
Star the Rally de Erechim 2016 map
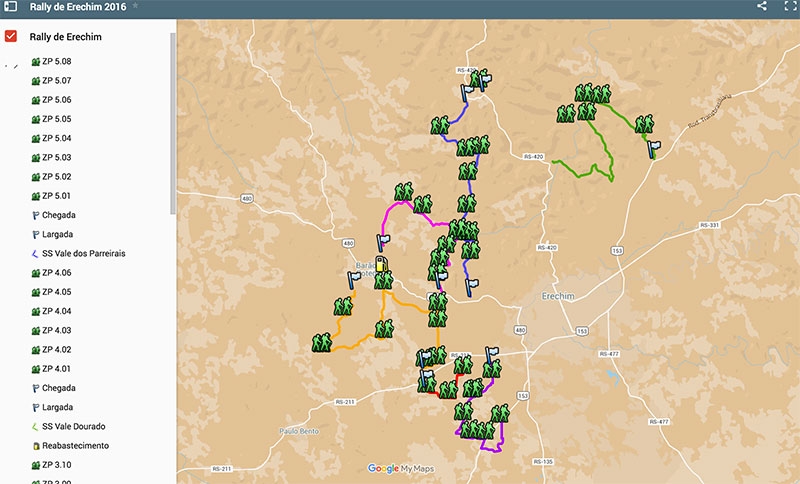click(136, 6)
